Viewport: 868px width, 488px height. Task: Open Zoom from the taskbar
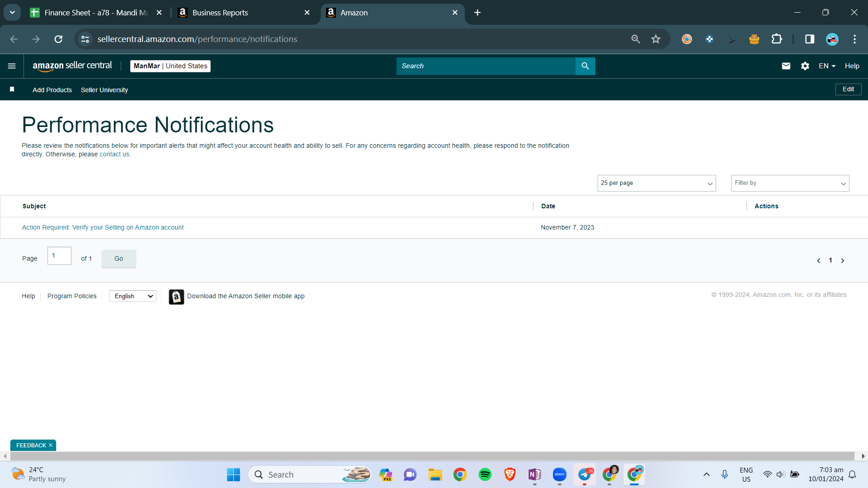pos(560,474)
